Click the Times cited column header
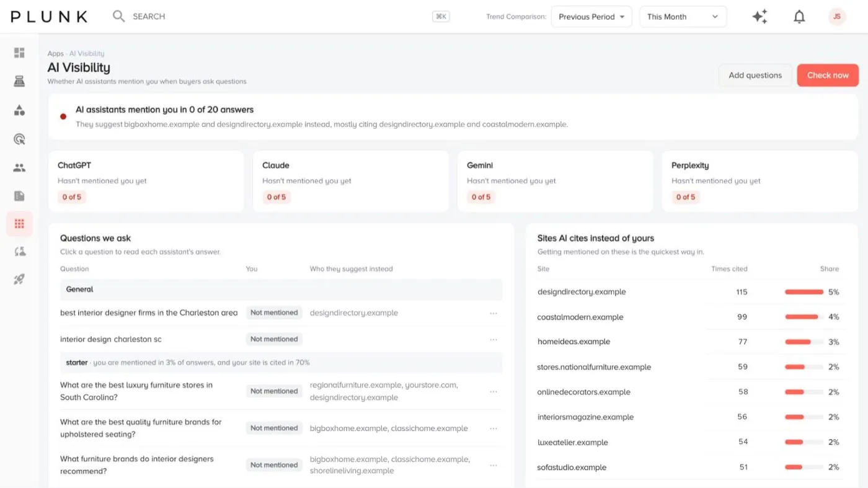 (729, 269)
